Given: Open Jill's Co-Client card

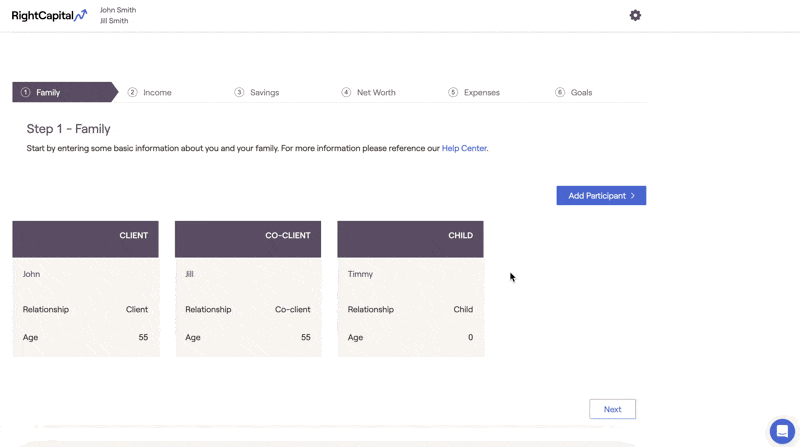Looking at the screenshot, I should [248, 288].
